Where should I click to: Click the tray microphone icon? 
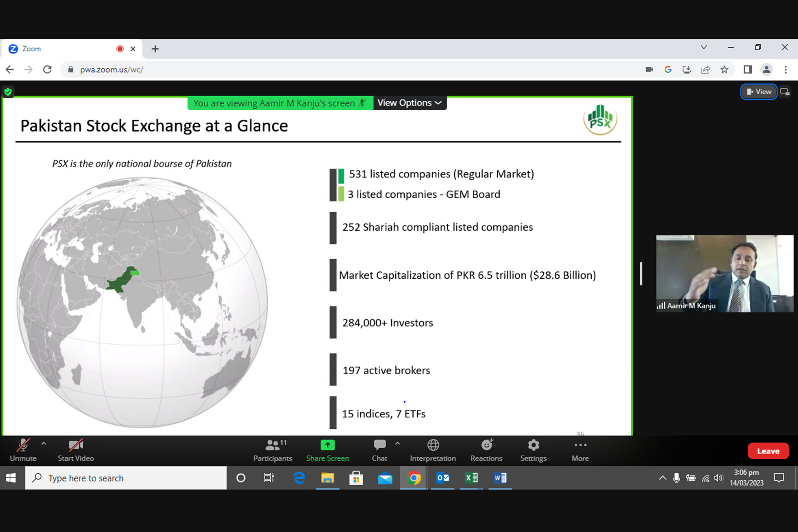[x=676, y=478]
